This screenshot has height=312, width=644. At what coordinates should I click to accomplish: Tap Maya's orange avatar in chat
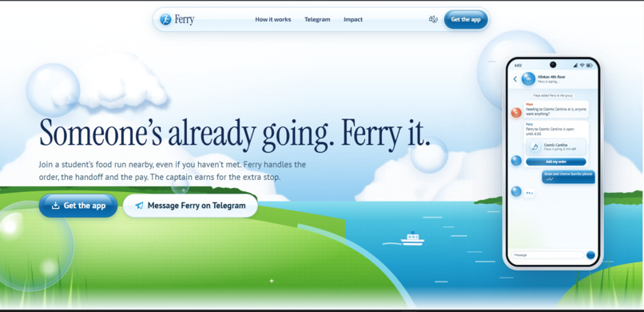tap(516, 112)
